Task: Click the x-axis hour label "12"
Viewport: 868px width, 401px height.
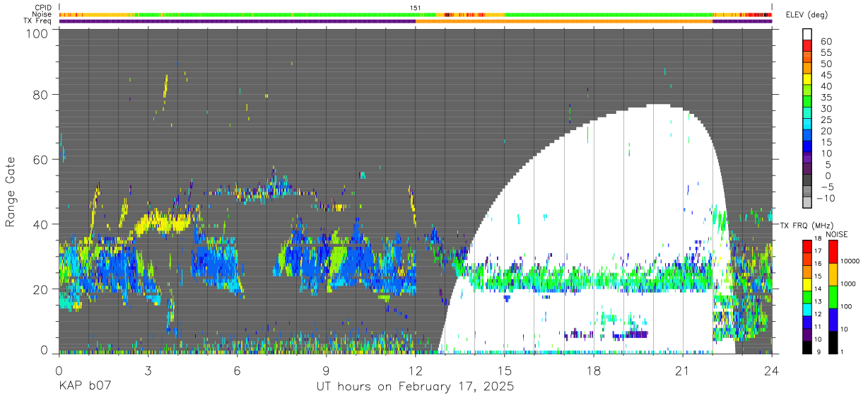Action: coord(416,369)
